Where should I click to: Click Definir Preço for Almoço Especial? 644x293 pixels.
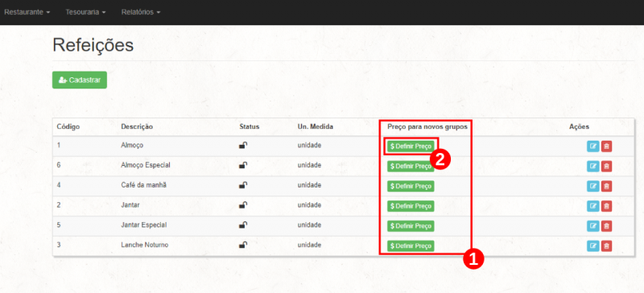(411, 166)
